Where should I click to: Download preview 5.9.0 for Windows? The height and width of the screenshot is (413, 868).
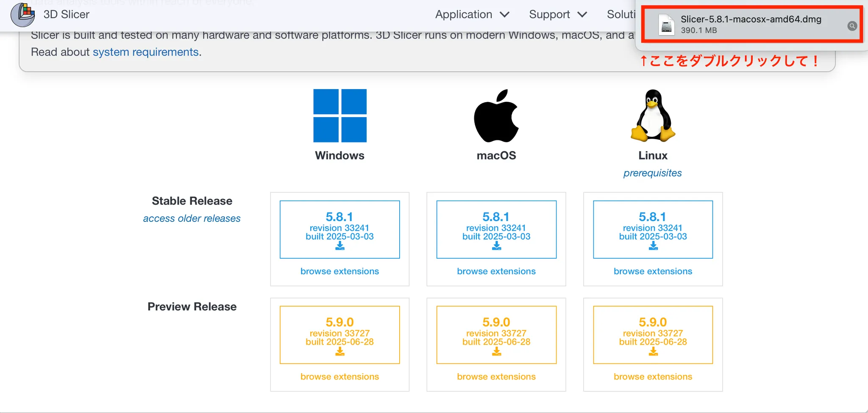(x=340, y=335)
